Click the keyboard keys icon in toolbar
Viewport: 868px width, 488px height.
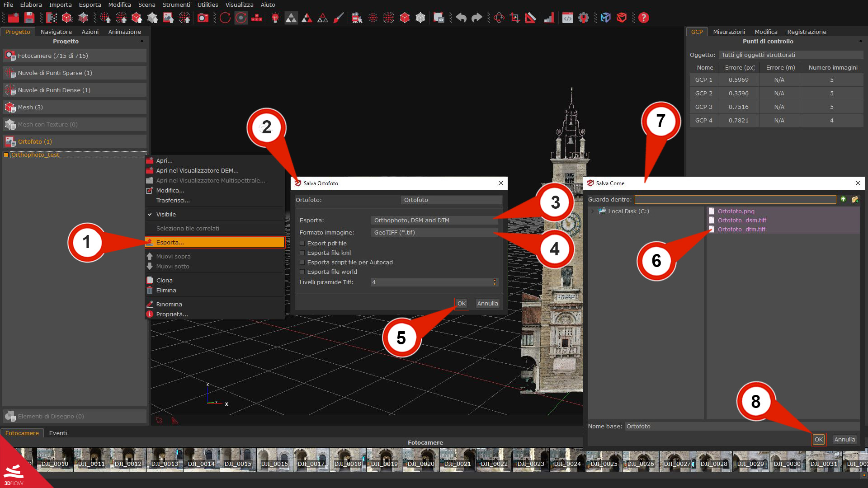click(257, 18)
